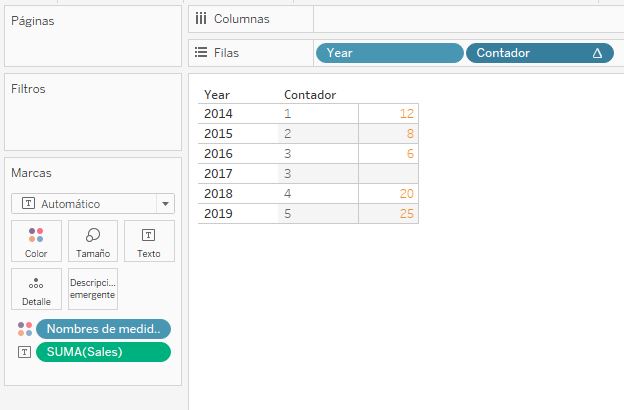Screen dimensions: 624x410
Task: Select the Nombres de medid.. pill
Action: (x=103, y=329)
